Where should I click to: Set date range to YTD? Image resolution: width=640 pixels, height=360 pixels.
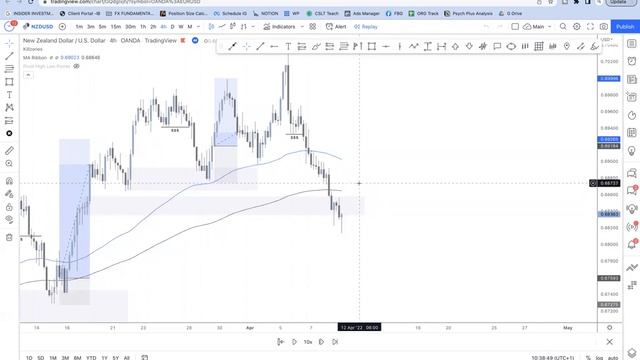click(x=91, y=358)
